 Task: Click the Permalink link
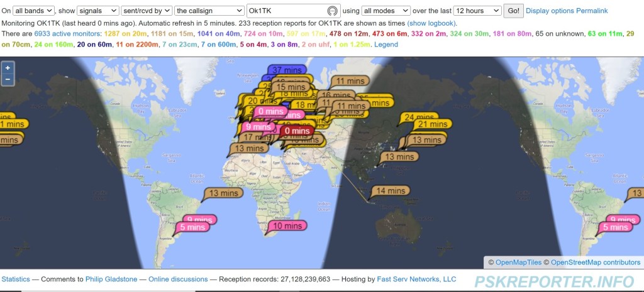(x=595, y=11)
